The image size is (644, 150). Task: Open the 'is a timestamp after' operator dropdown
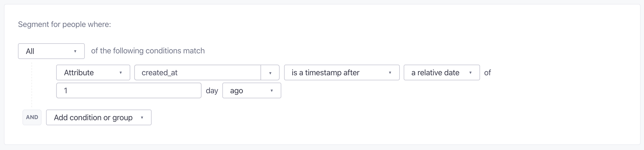tap(342, 72)
